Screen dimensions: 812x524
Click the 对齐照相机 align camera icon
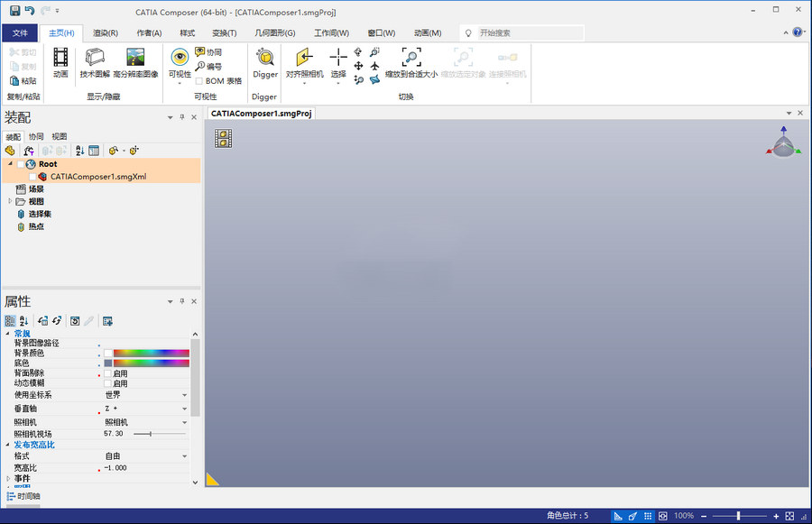click(304, 58)
